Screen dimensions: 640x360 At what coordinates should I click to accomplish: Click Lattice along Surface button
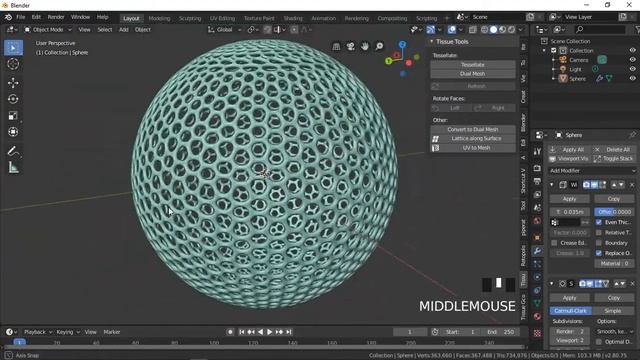pyautogui.click(x=473, y=139)
